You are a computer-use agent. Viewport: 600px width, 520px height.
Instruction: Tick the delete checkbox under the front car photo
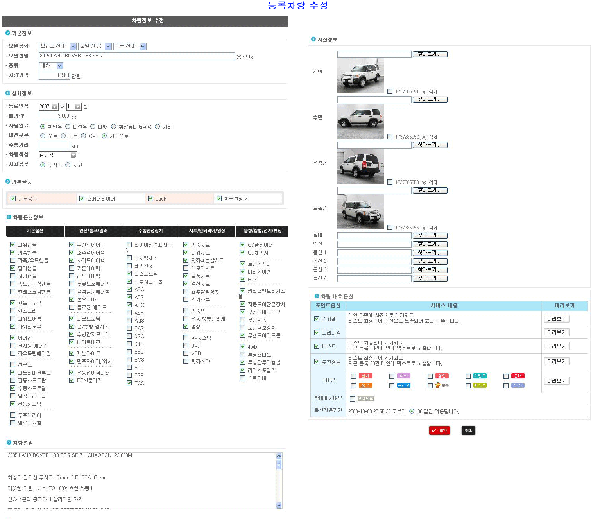pos(390,91)
